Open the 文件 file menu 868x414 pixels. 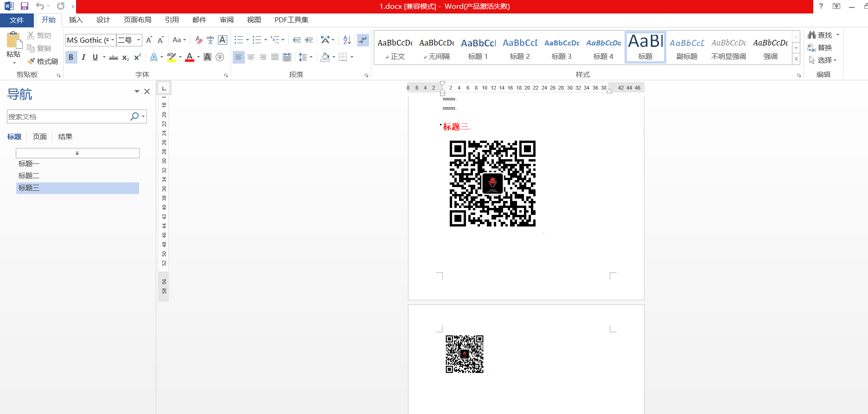pos(17,20)
